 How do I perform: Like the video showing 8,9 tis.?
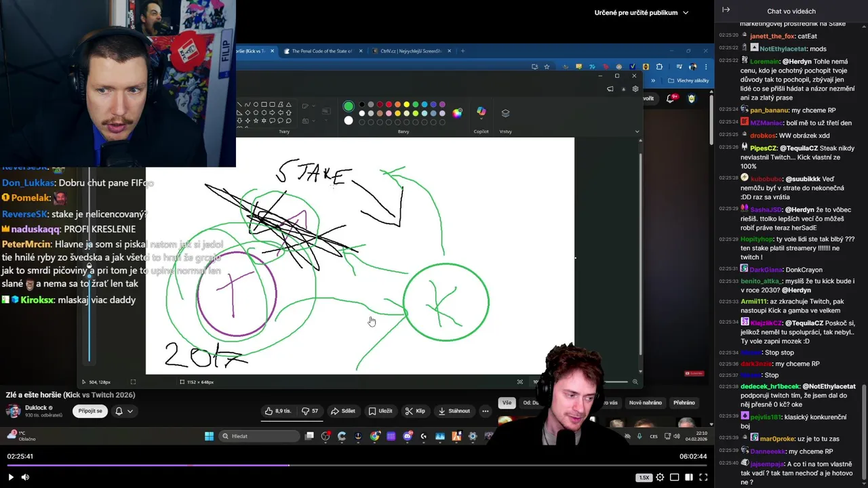[x=278, y=411]
